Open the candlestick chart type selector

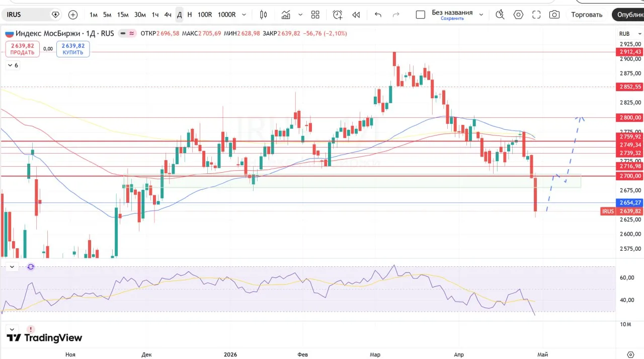[x=264, y=15]
